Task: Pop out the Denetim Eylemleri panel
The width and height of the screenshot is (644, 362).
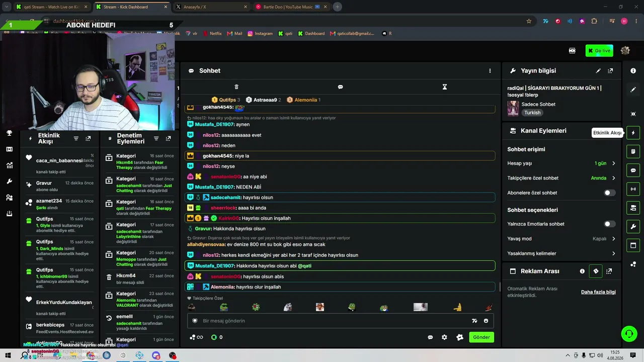Action: 168,138
